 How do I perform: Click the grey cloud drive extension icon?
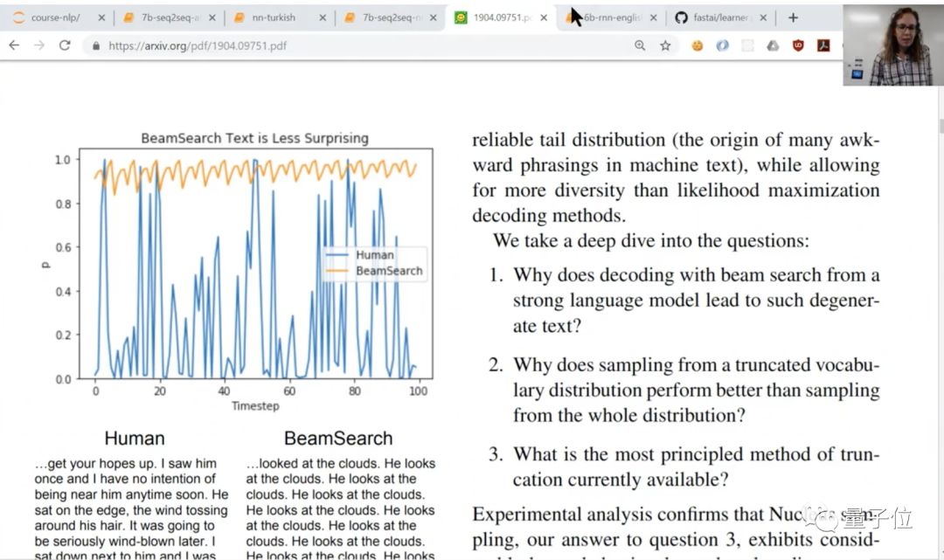[x=773, y=45]
